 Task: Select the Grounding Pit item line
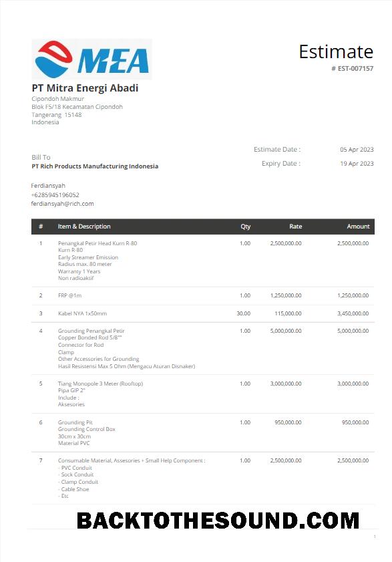(x=75, y=422)
